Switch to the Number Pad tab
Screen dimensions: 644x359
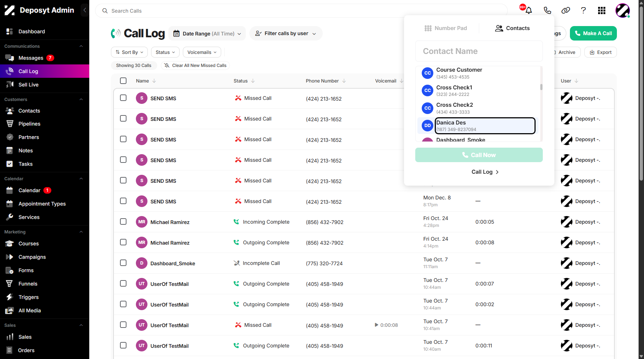(x=446, y=28)
